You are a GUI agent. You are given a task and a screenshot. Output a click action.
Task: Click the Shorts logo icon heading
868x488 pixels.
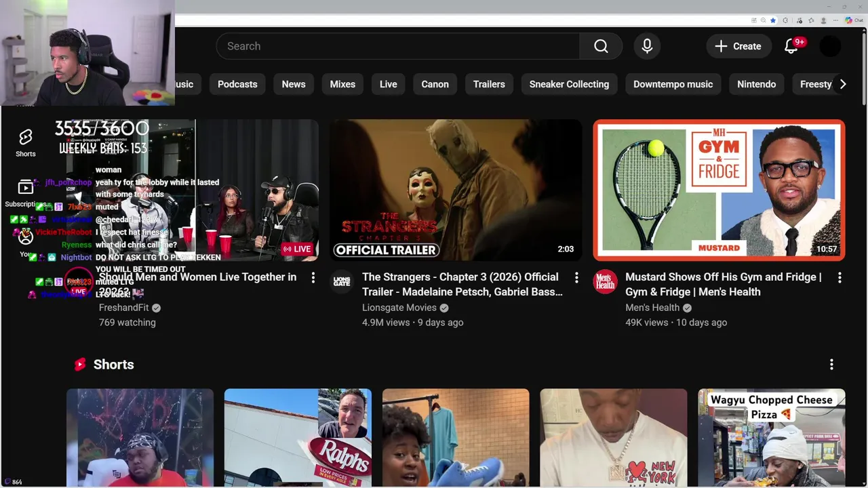(80, 365)
